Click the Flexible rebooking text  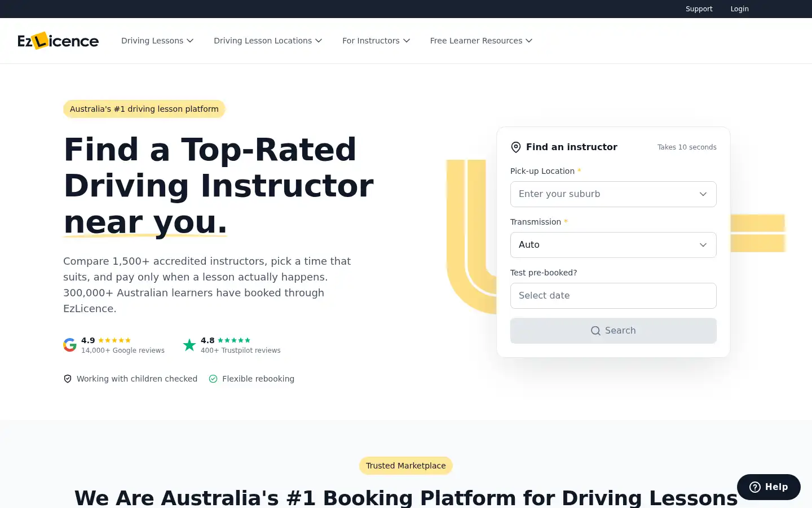click(258, 379)
